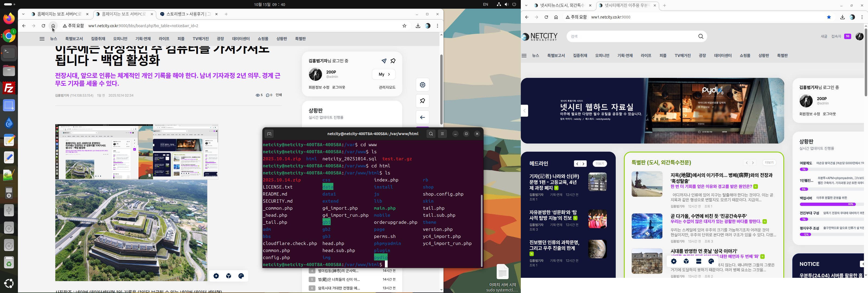Toggle the floating pin button below the gear
868x293 pixels.
click(x=422, y=101)
